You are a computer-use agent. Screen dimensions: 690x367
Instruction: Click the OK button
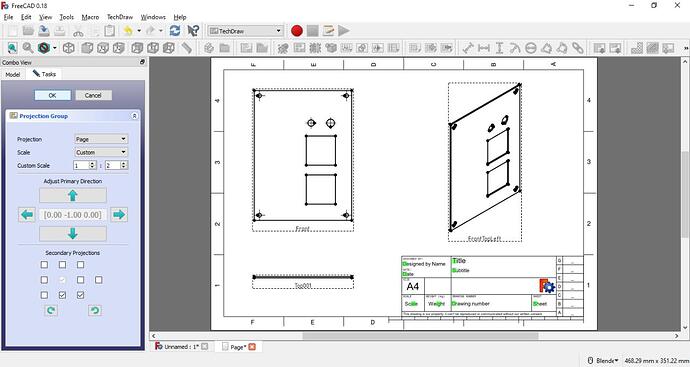click(52, 95)
